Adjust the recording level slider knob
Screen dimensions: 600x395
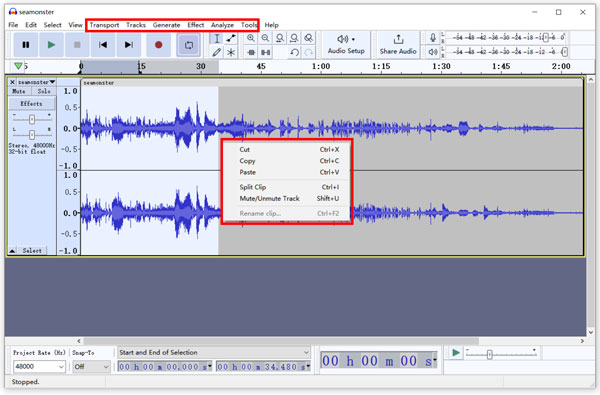(546, 38)
